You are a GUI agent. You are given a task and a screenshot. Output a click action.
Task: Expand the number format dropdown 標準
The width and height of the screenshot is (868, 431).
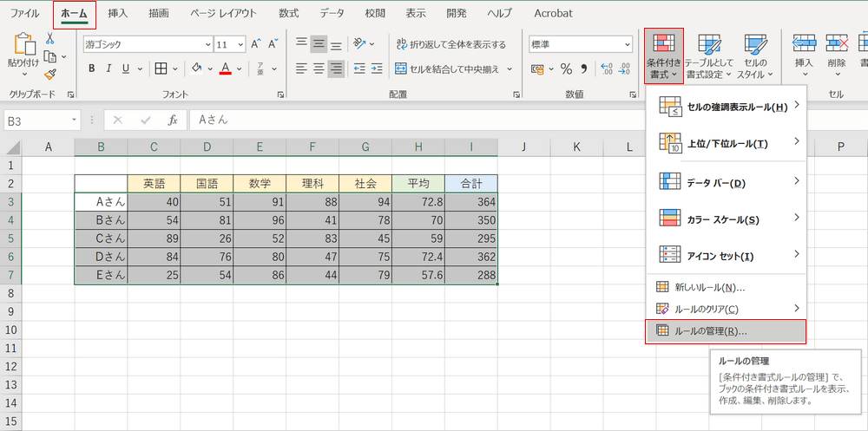pyautogui.click(x=627, y=44)
